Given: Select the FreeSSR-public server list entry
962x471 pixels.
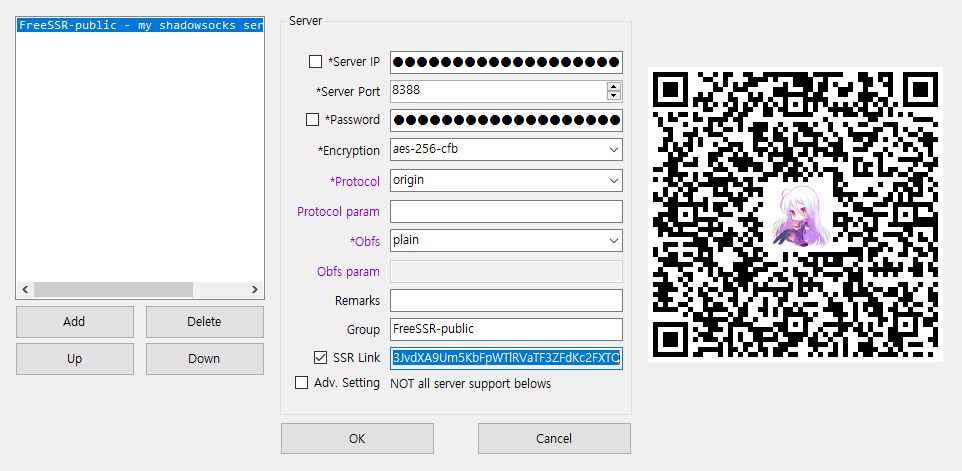Looking at the screenshot, I should [x=140, y=26].
